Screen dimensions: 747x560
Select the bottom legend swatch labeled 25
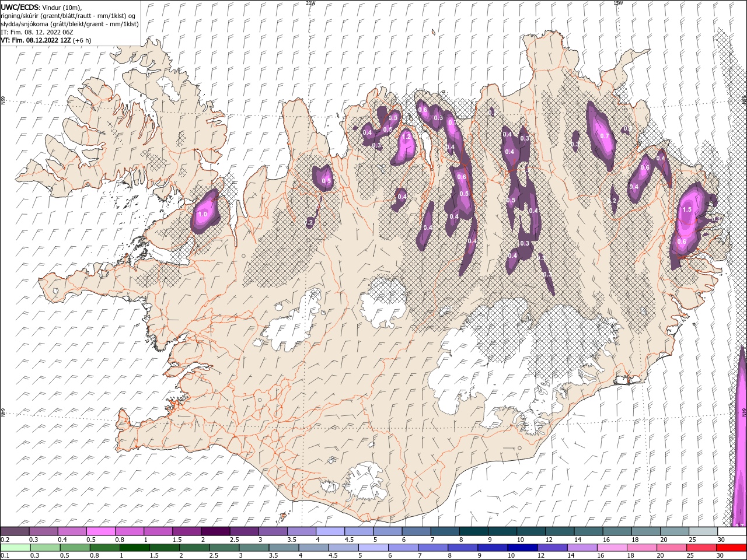pos(701,548)
